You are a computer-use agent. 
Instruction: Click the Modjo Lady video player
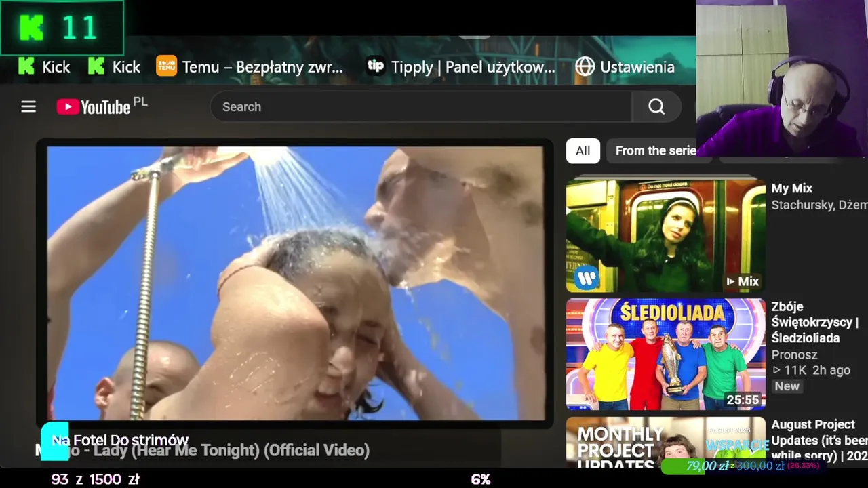[295, 283]
